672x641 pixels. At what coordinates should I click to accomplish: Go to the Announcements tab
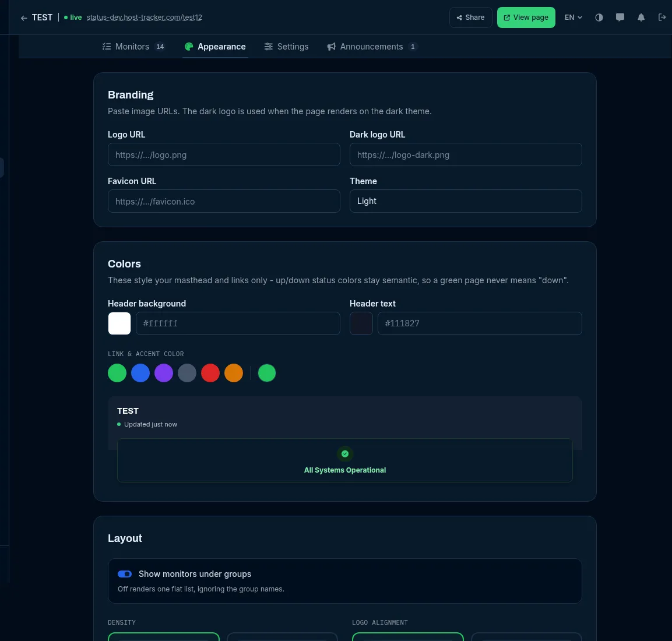click(x=371, y=47)
